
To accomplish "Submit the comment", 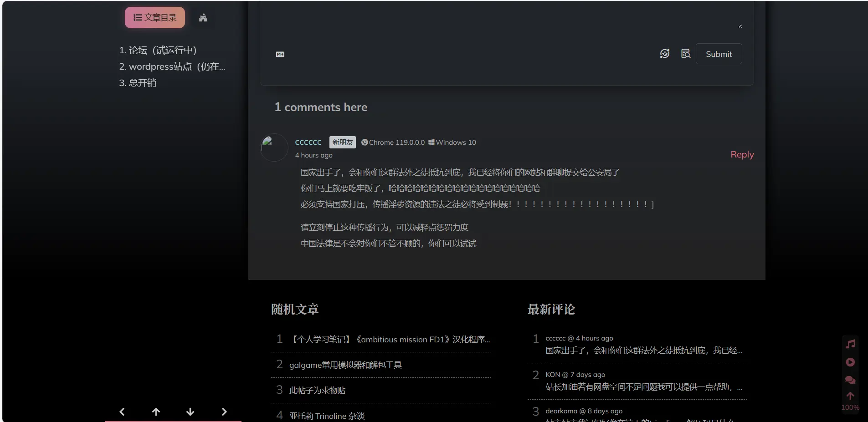I will click(719, 54).
